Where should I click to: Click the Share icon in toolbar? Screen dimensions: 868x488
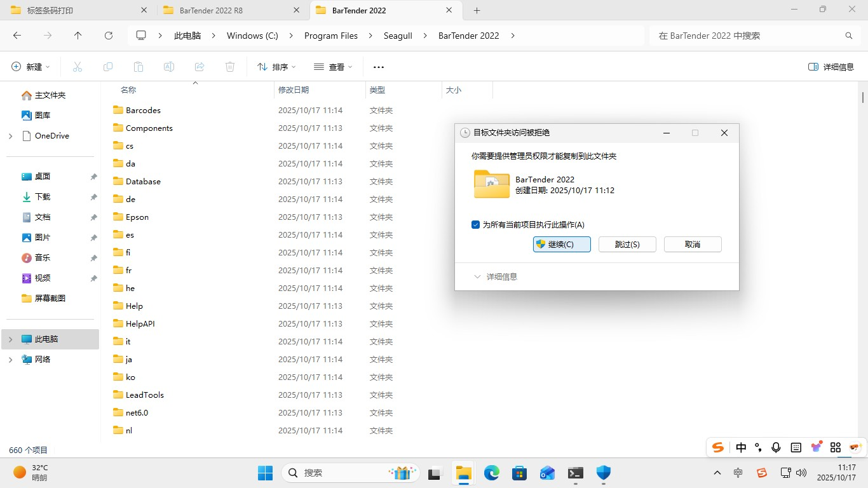click(x=200, y=67)
